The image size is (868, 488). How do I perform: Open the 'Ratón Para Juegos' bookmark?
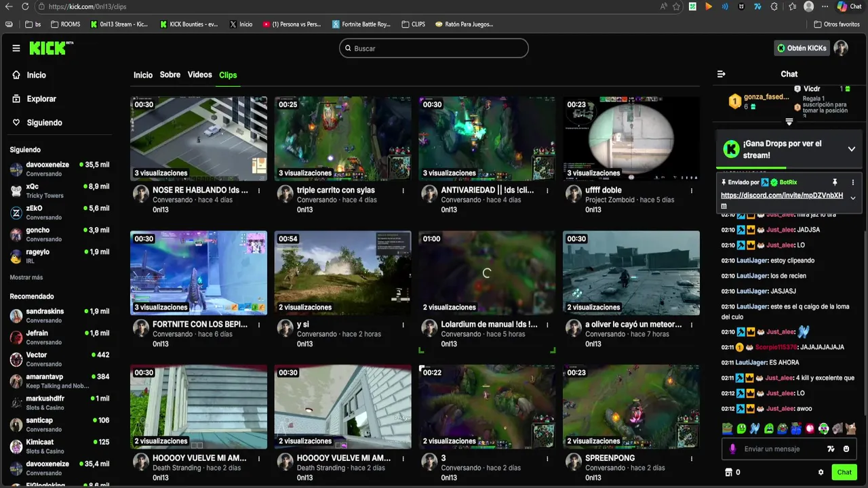465,24
